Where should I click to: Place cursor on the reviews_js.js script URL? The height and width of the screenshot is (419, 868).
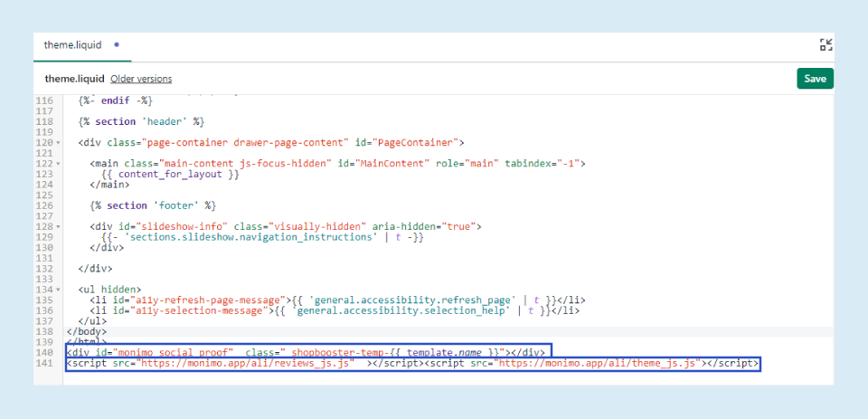point(244,363)
